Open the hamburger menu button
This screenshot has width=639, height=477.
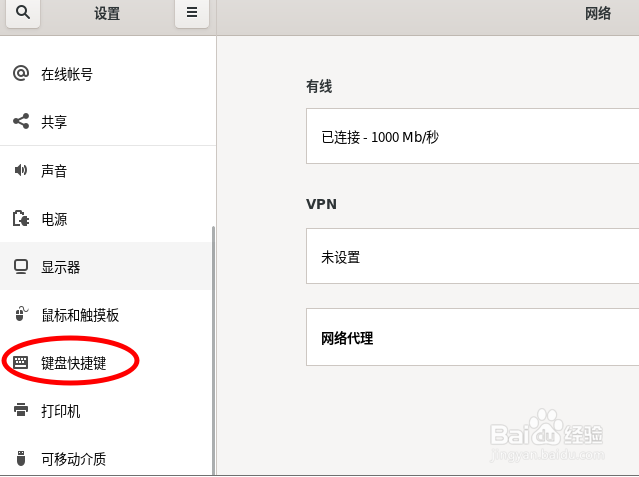192,13
